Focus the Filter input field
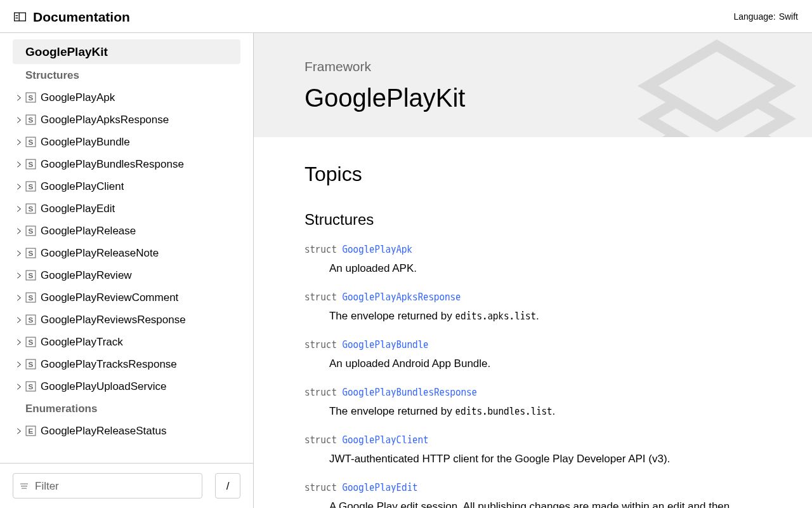The height and width of the screenshot is (508, 812). [x=107, y=486]
